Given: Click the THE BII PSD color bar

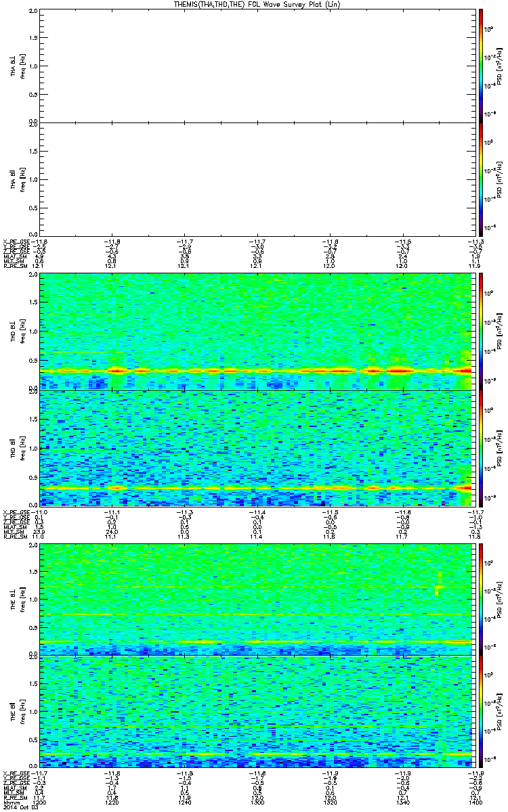Looking at the screenshot, I should tap(480, 712).
